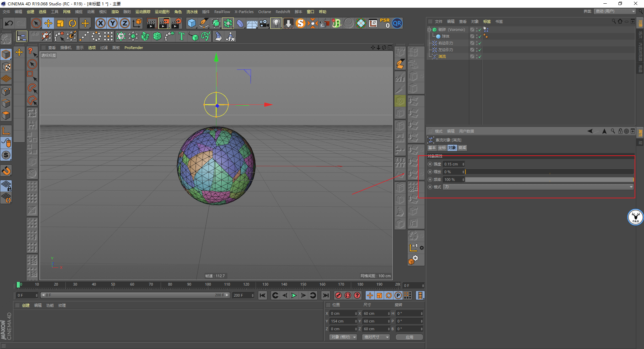
Task: Open 绝对尺寸 size dropdown
Action: (x=376, y=337)
